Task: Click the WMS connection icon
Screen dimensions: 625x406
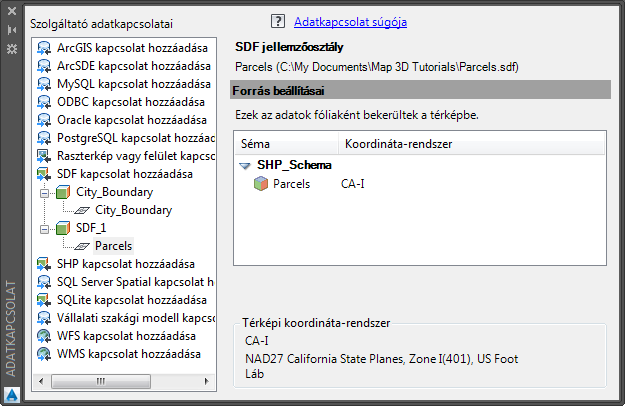Action: 44,354
